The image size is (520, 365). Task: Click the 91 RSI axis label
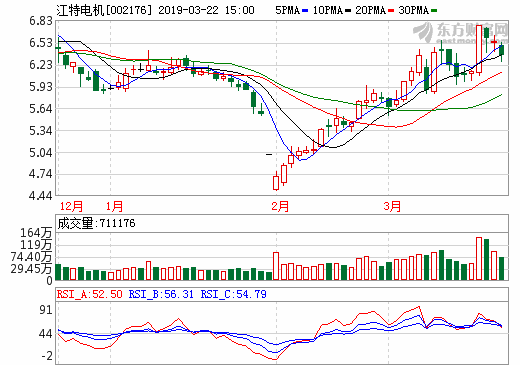click(x=46, y=310)
